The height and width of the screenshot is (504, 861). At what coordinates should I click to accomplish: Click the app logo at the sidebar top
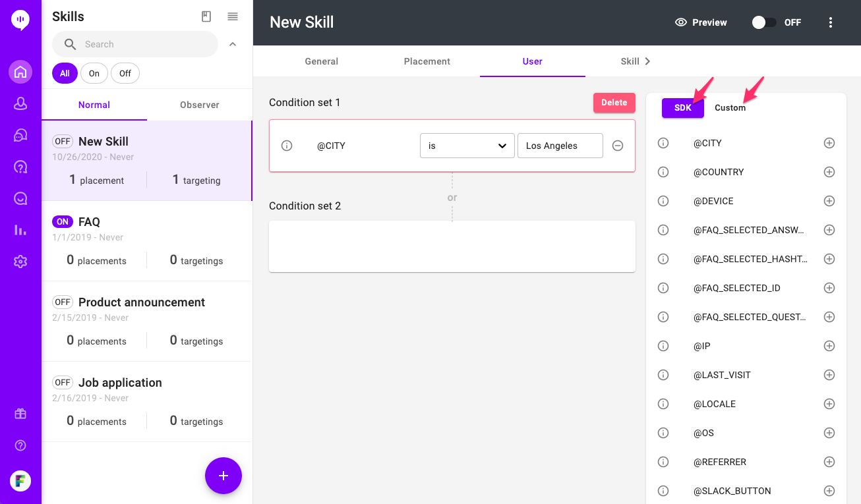(x=20, y=20)
